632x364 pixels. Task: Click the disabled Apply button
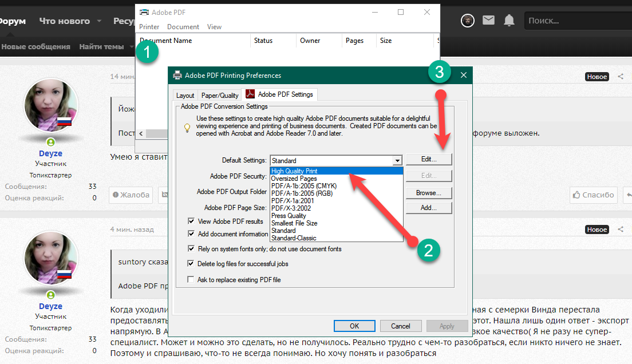pyautogui.click(x=447, y=326)
